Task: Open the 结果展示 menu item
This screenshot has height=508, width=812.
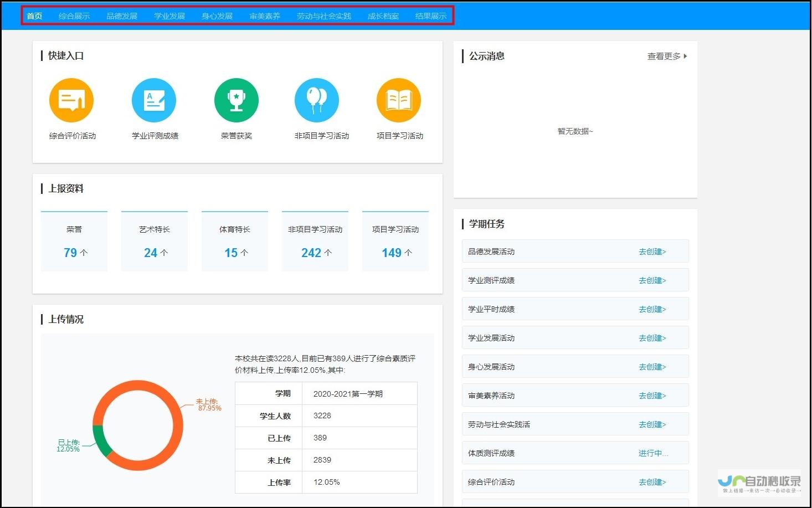Action: [431, 16]
